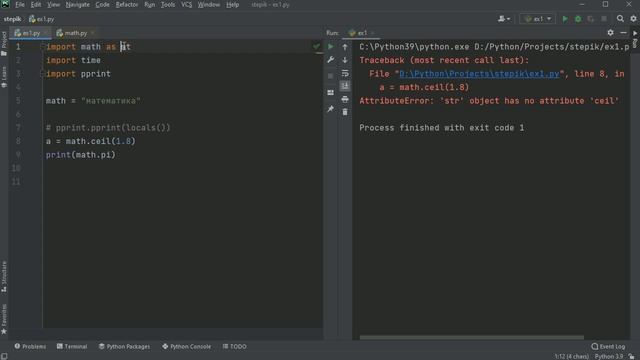This screenshot has width=640, height=360.
Task: Open the View menu
Action: coord(53,5)
